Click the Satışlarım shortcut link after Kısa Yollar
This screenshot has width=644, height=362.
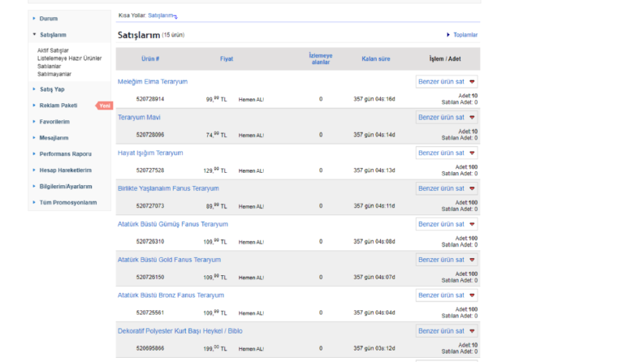161,15
